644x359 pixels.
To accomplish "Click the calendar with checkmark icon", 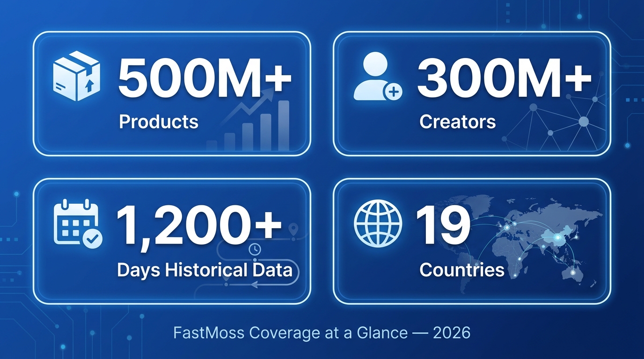I will click(x=79, y=225).
